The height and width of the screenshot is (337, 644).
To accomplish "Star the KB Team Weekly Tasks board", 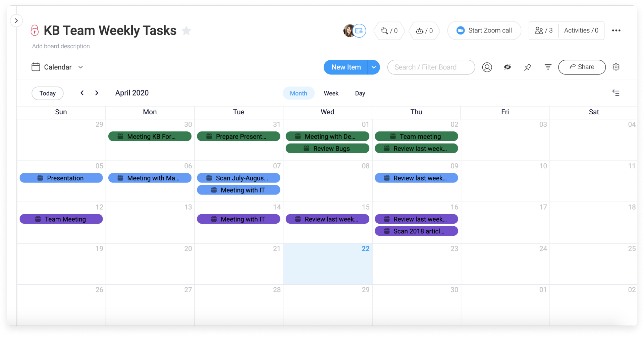I will click(x=186, y=31).
